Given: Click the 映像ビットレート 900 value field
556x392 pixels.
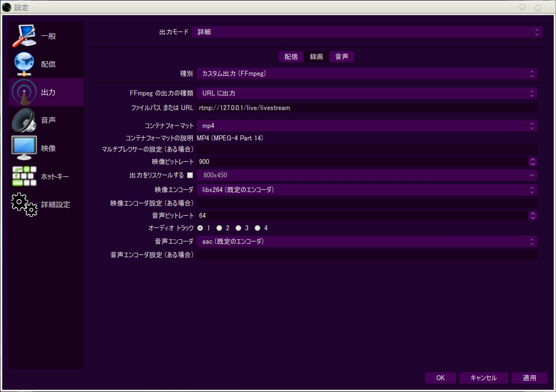Looking at the screenshot, I should click(363, 162).
